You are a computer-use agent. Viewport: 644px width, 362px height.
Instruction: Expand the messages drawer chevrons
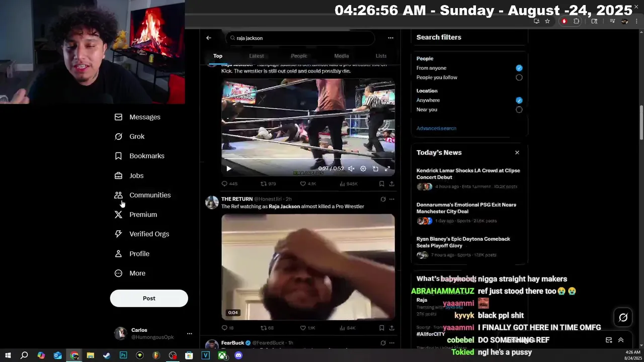coord(621,340)
